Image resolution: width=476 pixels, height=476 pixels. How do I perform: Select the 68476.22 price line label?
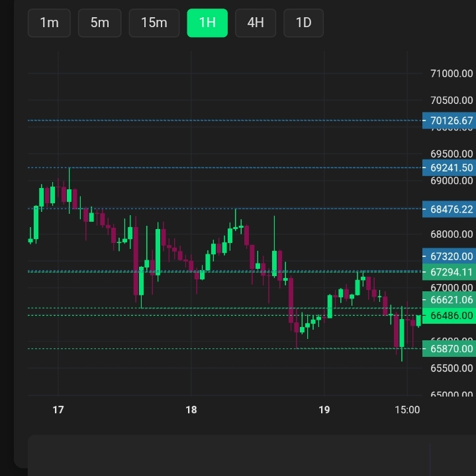[x=450, y=209]
